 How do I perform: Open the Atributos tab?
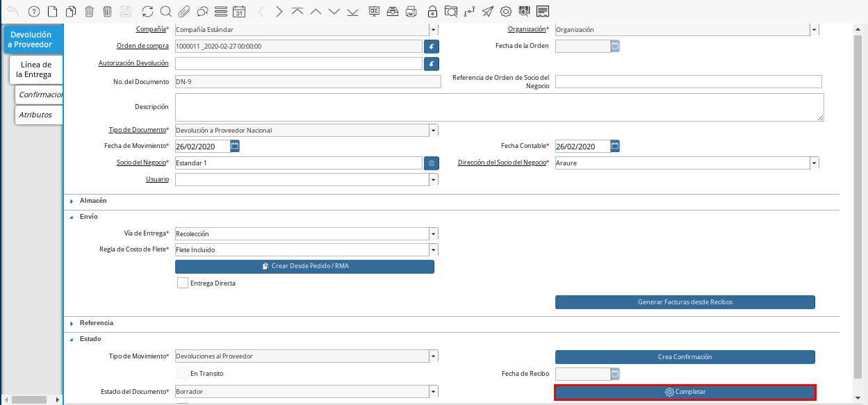coord(36,115)
